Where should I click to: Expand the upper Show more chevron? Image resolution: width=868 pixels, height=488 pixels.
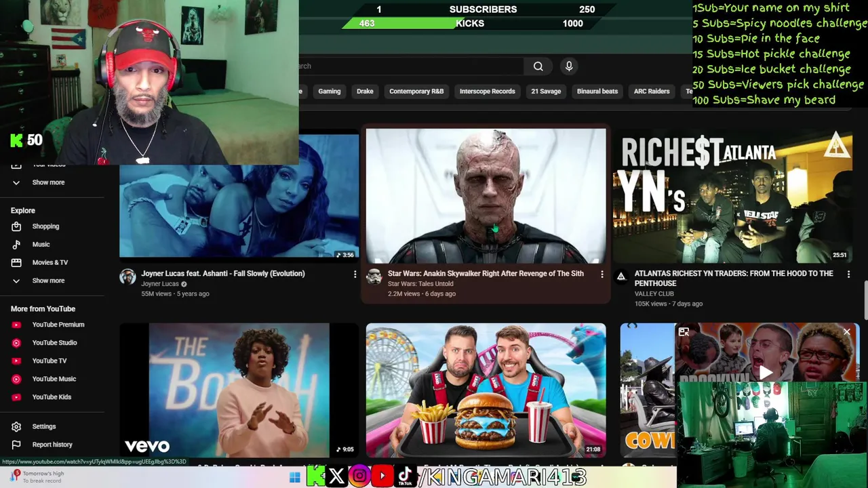pos(16,182)
